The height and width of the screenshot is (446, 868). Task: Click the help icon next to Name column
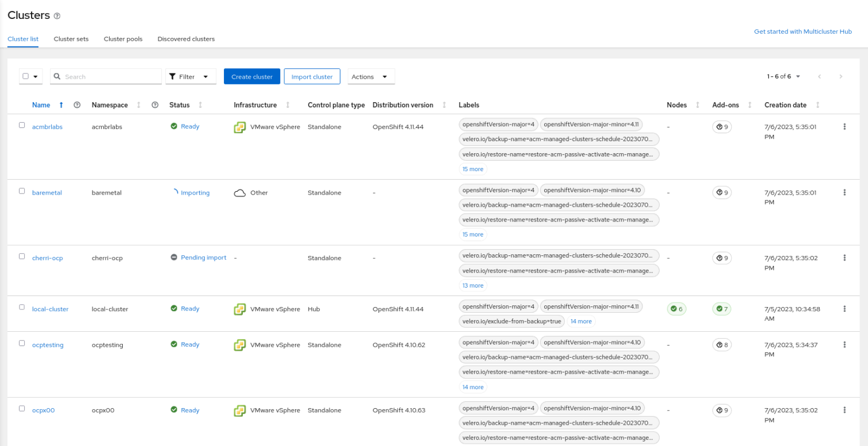[x=77, y=104]
